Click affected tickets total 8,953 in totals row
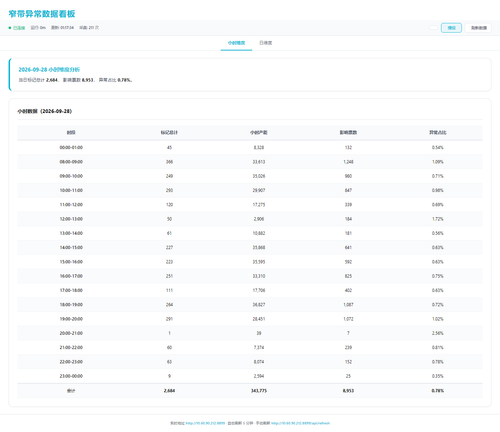Image resolution: width=500 pixels, height=432 pixels. pos(348,391)
